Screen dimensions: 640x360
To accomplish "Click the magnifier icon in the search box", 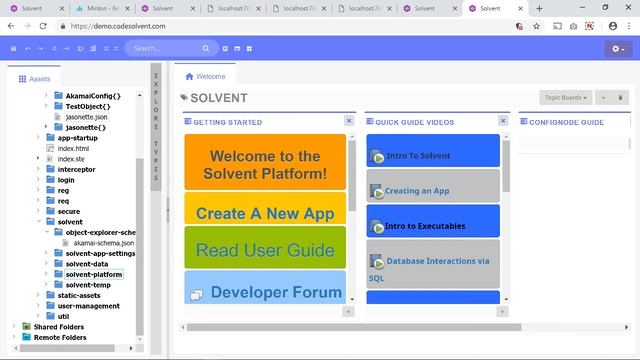I will point(206,49).
